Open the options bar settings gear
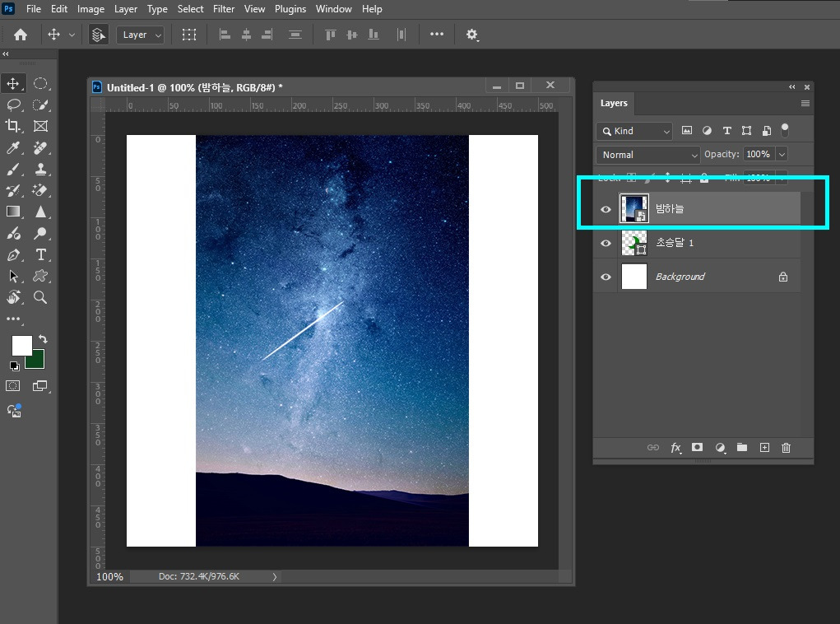The width and height of the screenshot is (840, 624). [x=471, y=35]
